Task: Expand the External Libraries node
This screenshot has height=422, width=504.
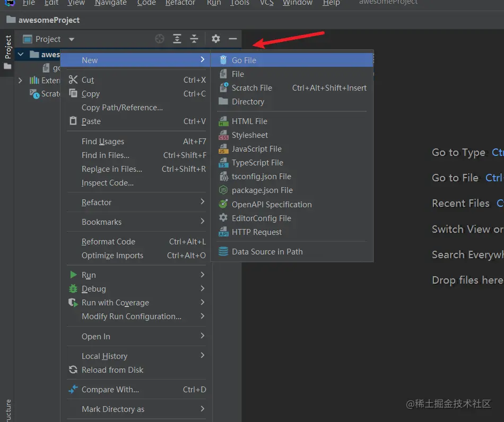Action: [20, 80]
